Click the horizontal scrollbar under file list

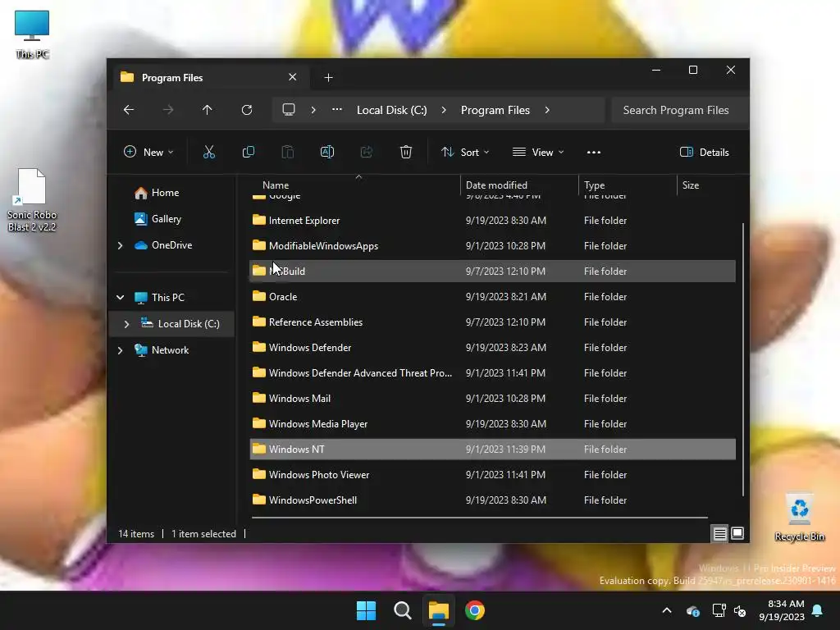click(x=479, y=518)
